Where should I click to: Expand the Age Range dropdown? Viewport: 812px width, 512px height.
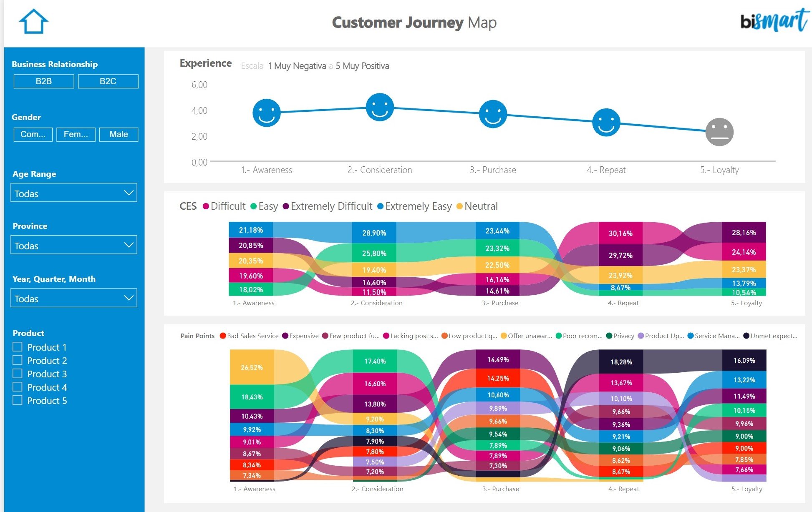[74, 193]
